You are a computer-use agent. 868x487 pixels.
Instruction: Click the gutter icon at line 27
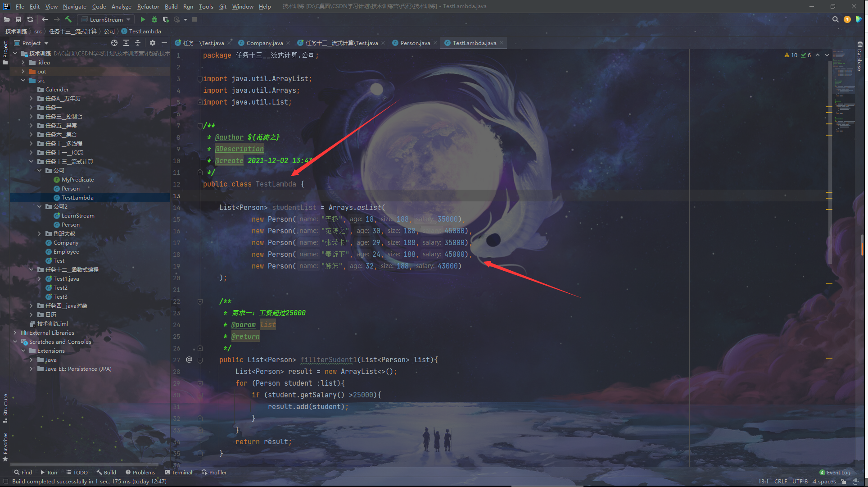[189, 360]
